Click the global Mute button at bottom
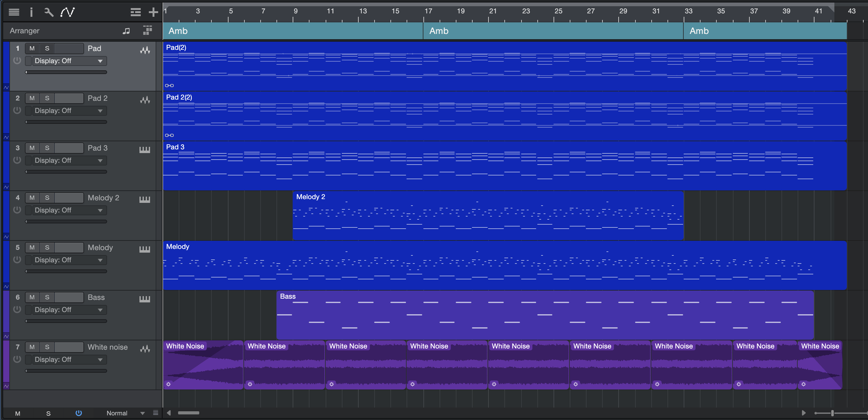 click(18, 413)
